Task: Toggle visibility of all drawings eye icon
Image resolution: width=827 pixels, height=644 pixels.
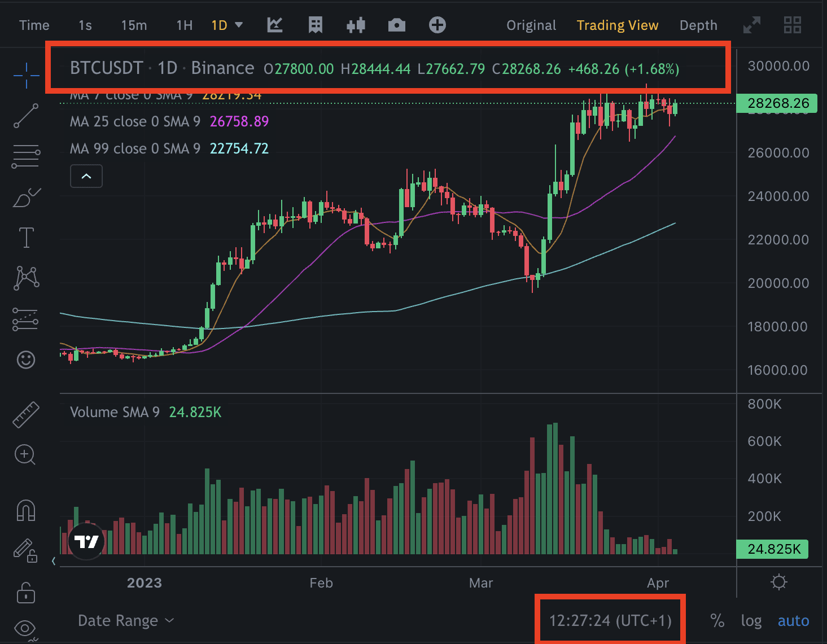Action: click(x=26, y=629)
